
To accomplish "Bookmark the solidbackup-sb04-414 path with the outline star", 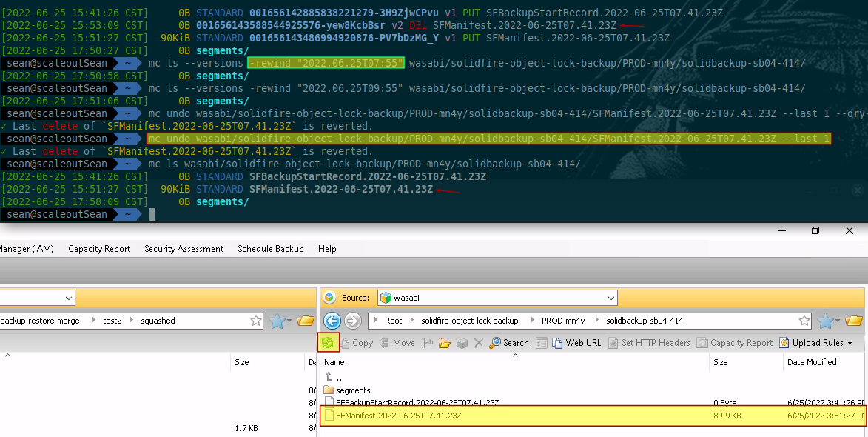I will 804,321.
